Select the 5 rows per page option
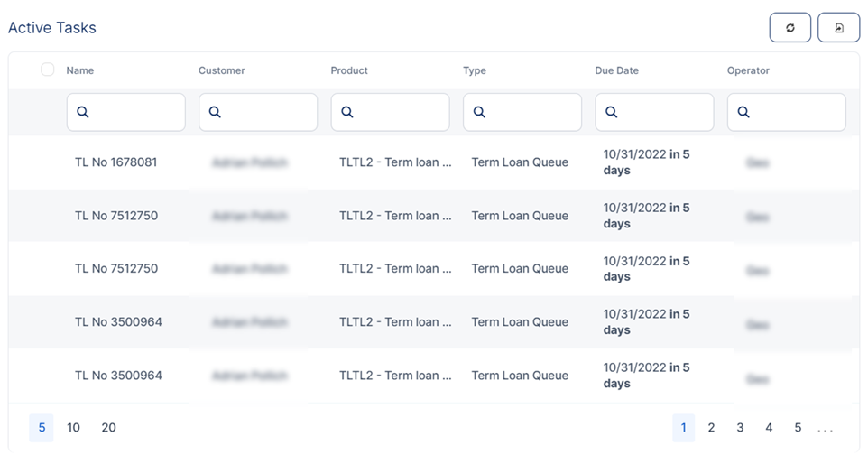This screenshot has width=868, height=464. pyautogui.click(x=41, y=428)
